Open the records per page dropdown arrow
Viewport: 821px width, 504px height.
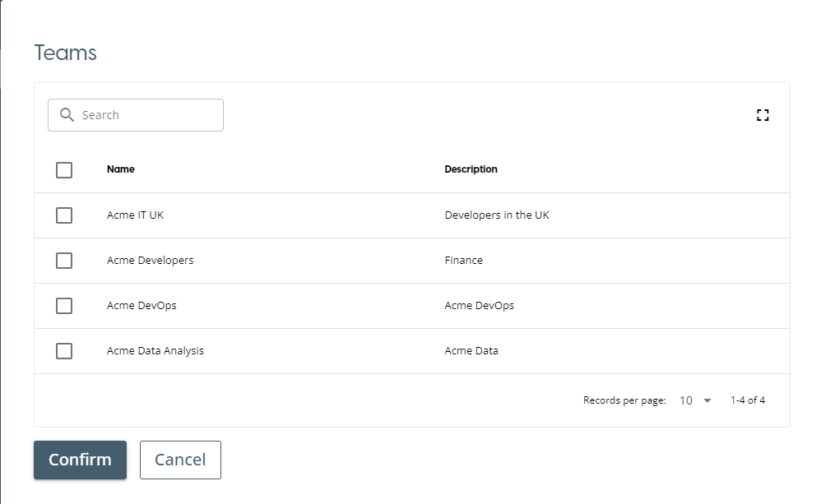(x=707, y=400)
